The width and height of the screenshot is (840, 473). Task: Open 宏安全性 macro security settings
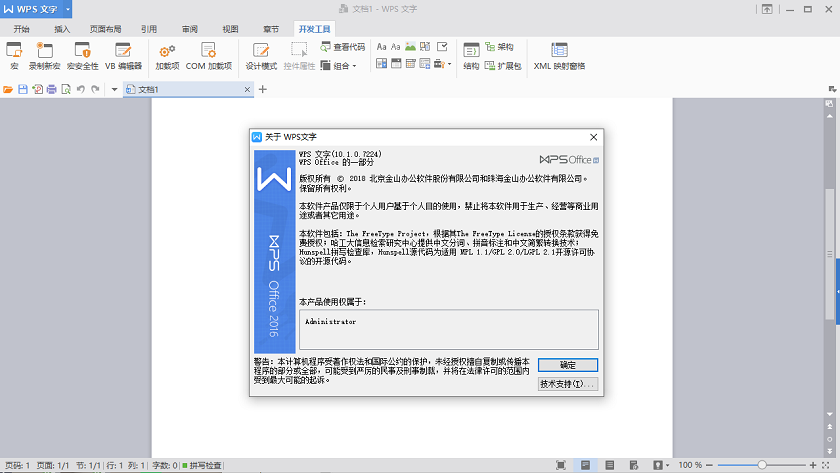tap(82, 56)
